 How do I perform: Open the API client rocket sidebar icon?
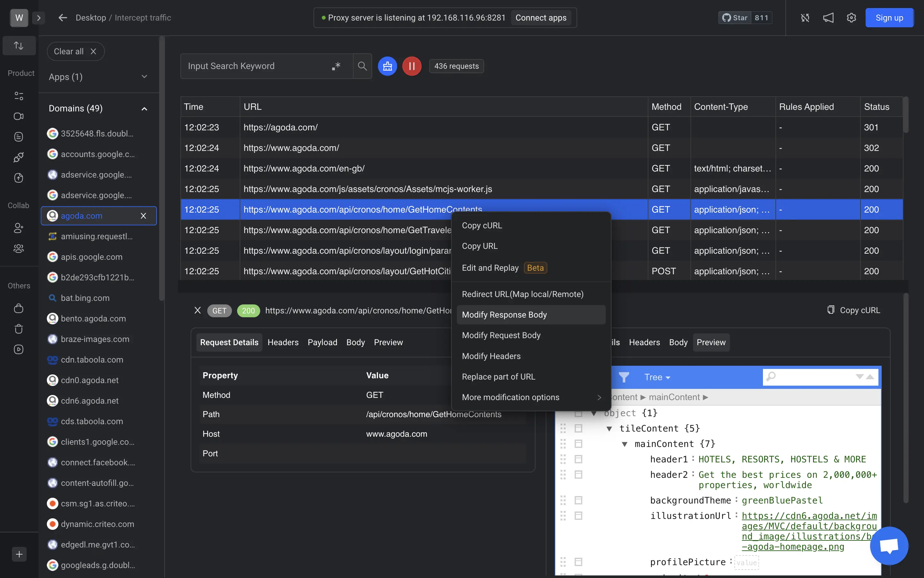[x=19, y=157]
